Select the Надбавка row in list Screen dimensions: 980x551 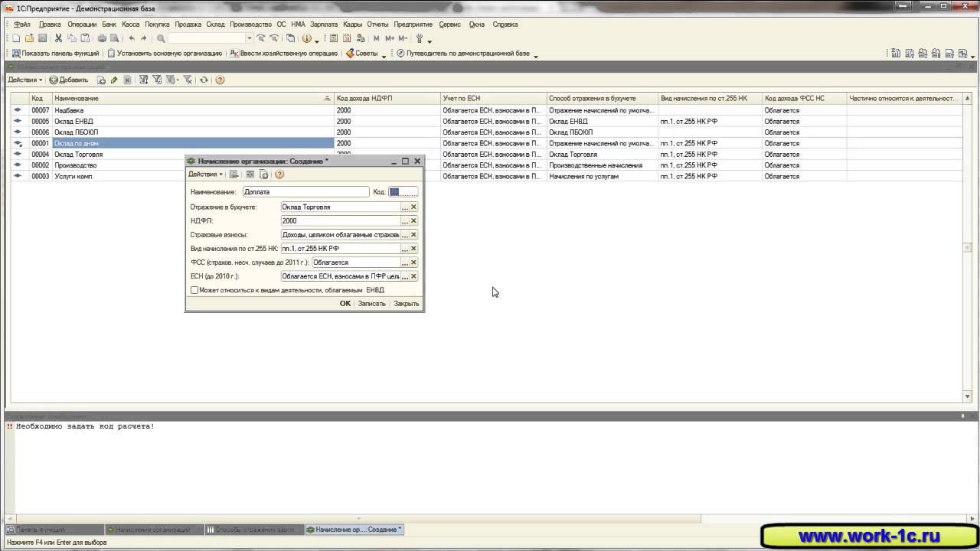pyautogui.click(x=485, y=110)
